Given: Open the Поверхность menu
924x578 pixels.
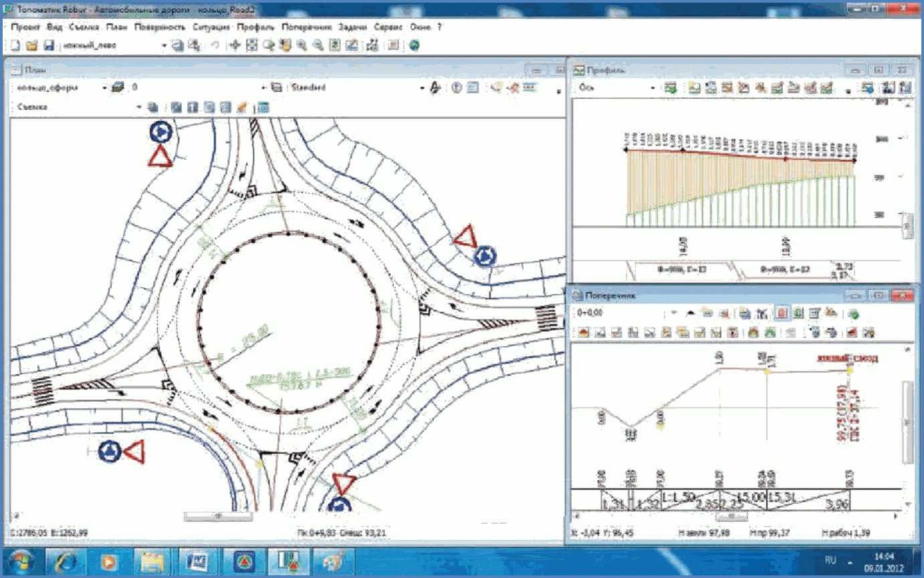Looking at the screenshot, I should click(x=159, y=27).
